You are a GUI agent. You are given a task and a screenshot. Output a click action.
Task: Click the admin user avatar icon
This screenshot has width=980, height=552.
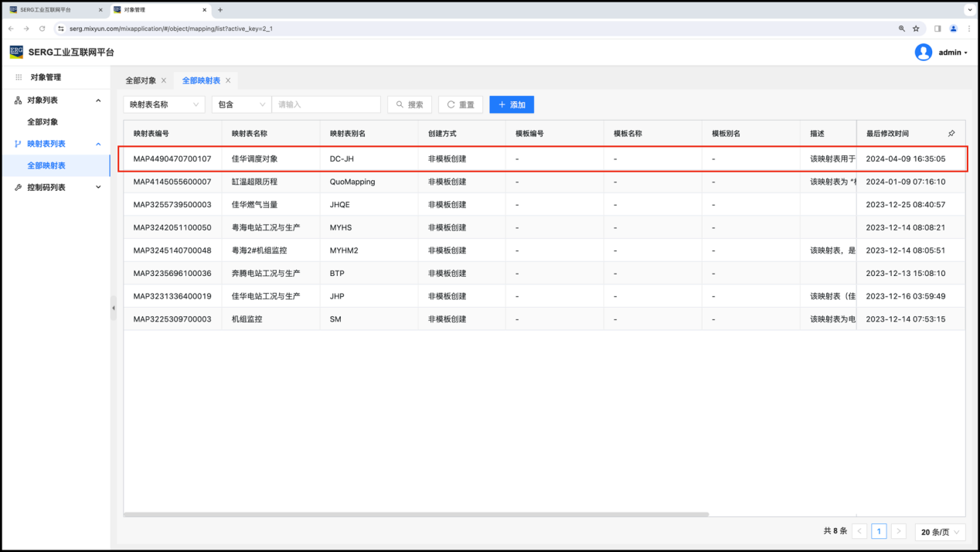(x=923, y=53)
